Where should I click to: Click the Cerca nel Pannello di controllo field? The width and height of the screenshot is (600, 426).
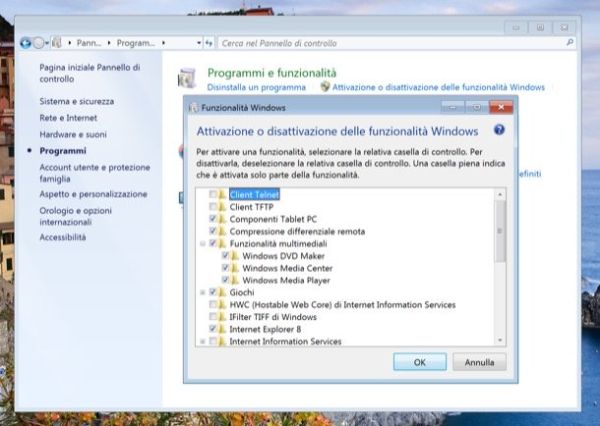(390, 44)
